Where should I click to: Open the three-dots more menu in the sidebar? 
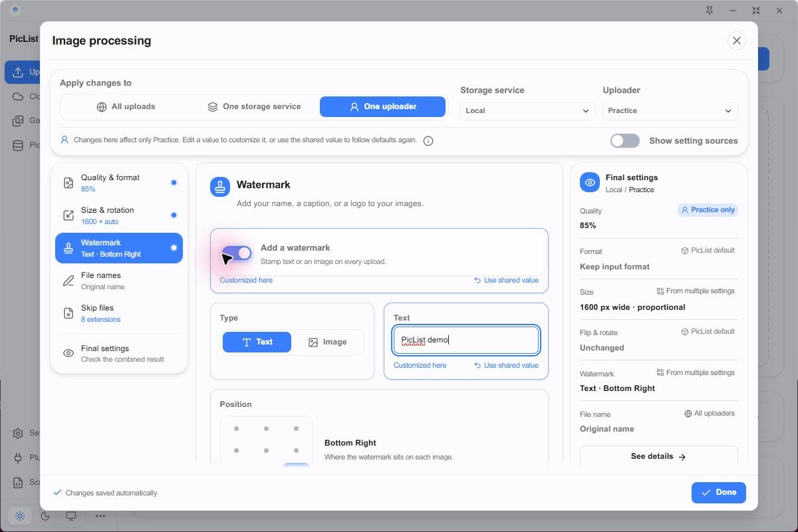point(100,516)
